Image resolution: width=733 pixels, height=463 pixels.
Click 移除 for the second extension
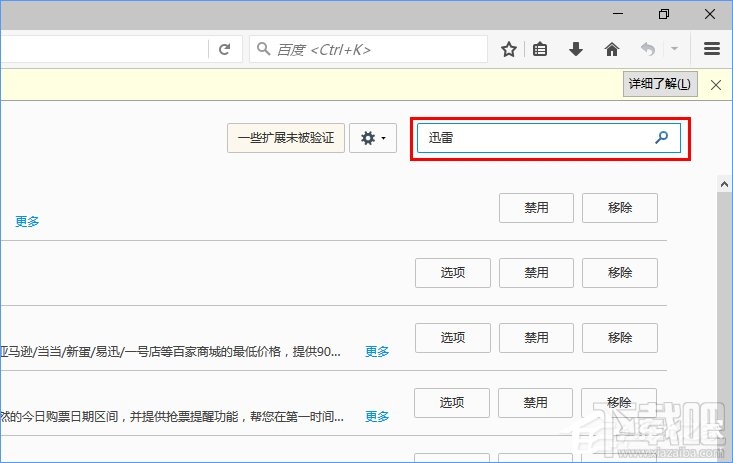pos(620,273)
